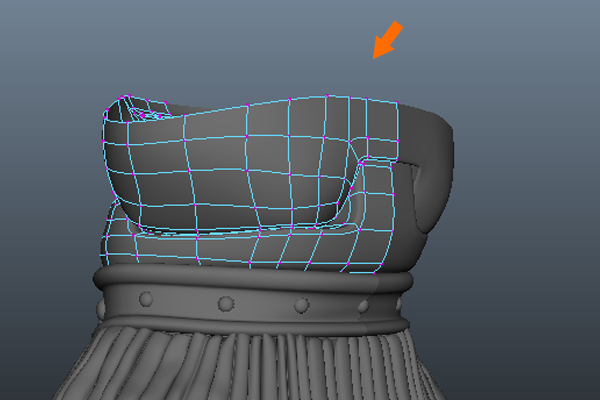
Task: Select the cyan retopology wireframe mesh
Action: 251,184
